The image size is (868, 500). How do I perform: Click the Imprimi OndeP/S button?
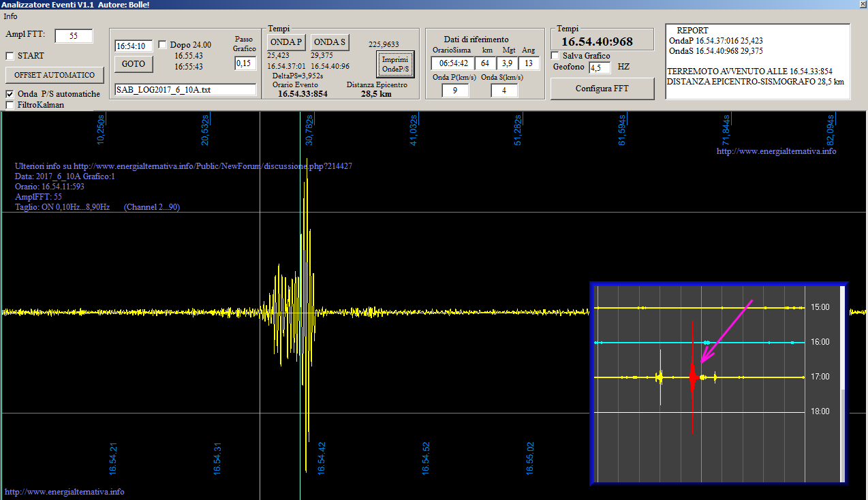point(395,64)
